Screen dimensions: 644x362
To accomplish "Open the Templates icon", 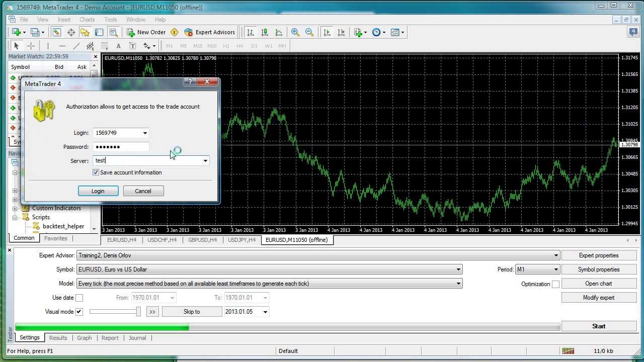I will click(395, 32).
